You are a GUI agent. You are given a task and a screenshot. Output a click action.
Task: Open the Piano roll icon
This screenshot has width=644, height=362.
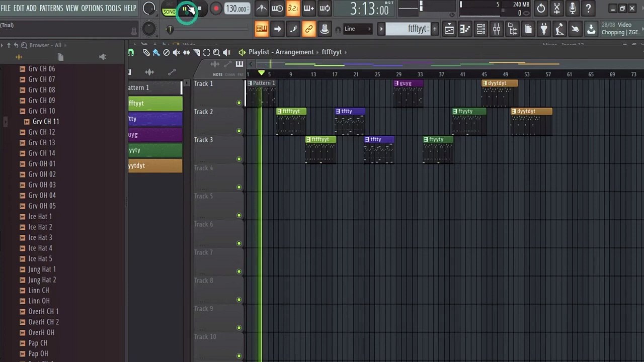click(464, 29)
